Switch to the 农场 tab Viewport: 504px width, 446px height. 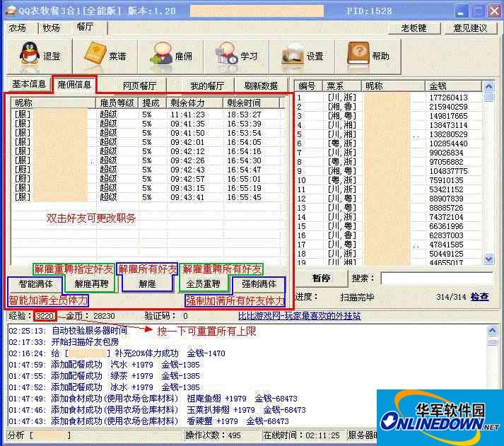(x=18, y=28)
